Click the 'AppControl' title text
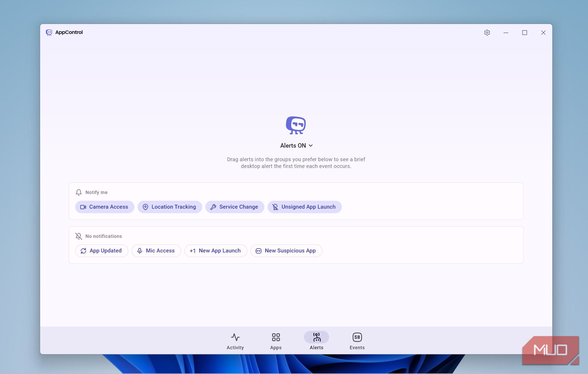 click(69, 32)
